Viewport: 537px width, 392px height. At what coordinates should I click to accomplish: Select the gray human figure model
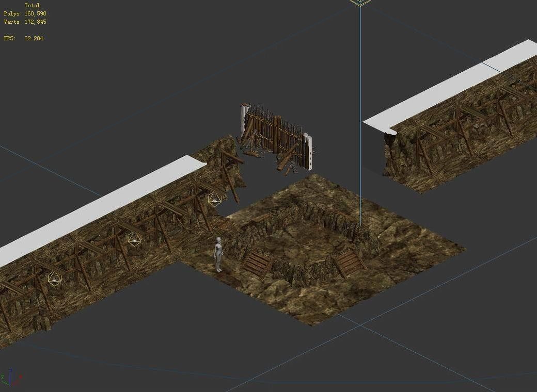click(218, 254)
